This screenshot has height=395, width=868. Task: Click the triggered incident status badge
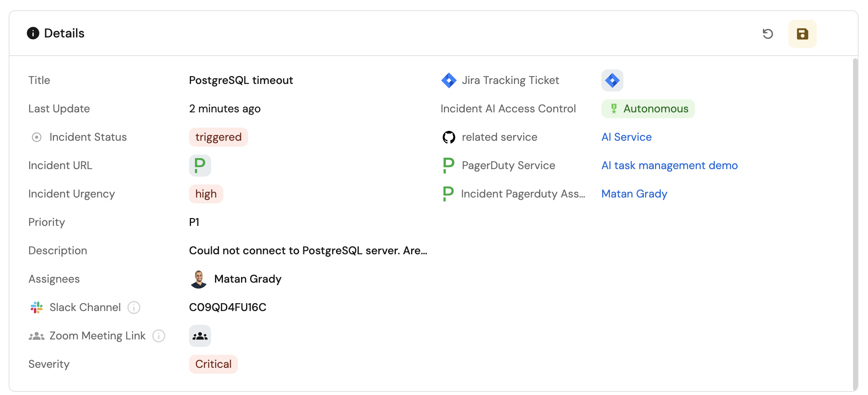tap(218, 137)
